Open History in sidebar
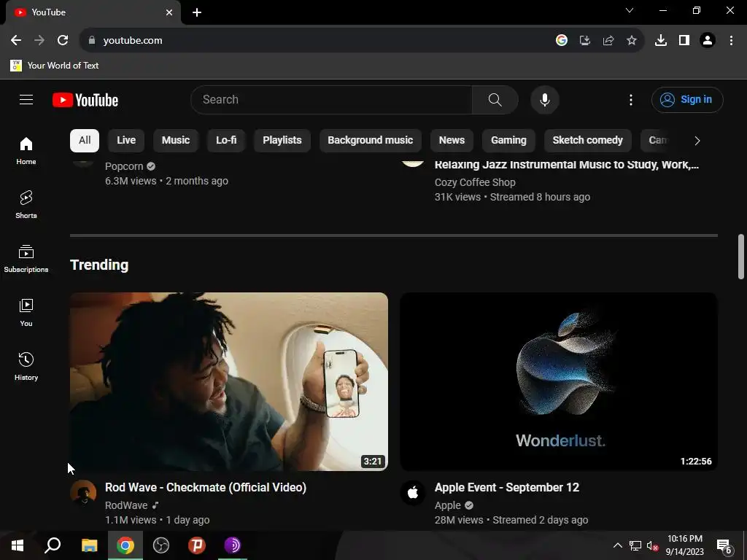This screenshot has width=747, height=560. (x=26, y=366)
